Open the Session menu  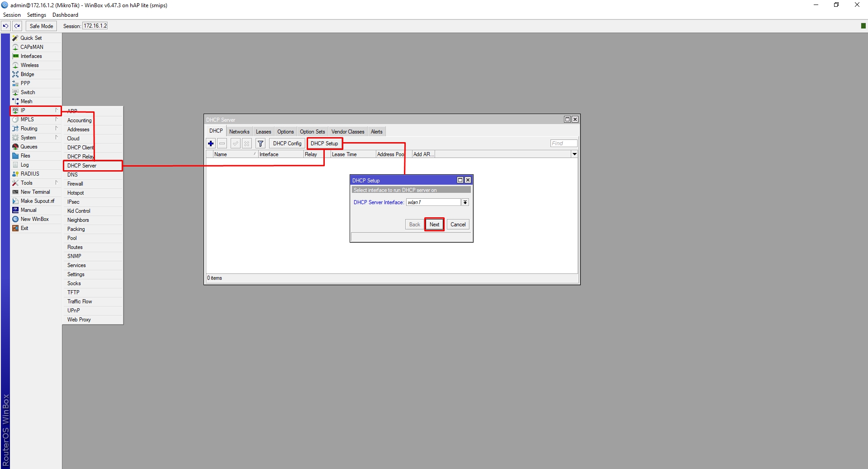pos(12,15)
